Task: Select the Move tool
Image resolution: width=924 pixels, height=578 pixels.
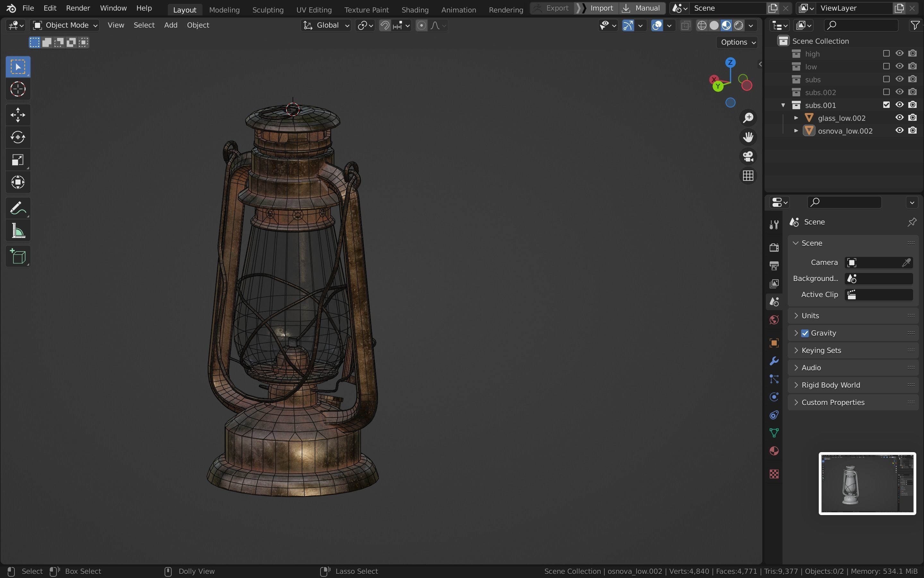Action: [18, 115]
